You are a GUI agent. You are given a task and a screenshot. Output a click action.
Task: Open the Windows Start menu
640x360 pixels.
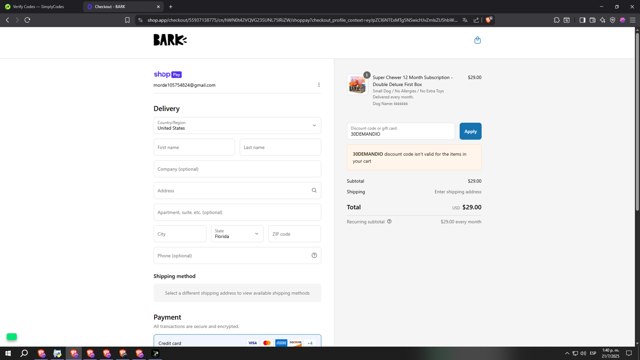click(8, 353)
